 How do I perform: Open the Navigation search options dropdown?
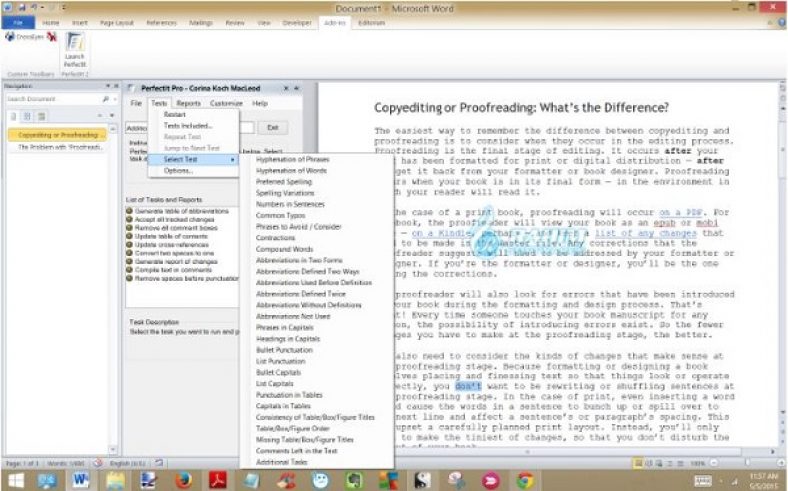pos(115,100)
